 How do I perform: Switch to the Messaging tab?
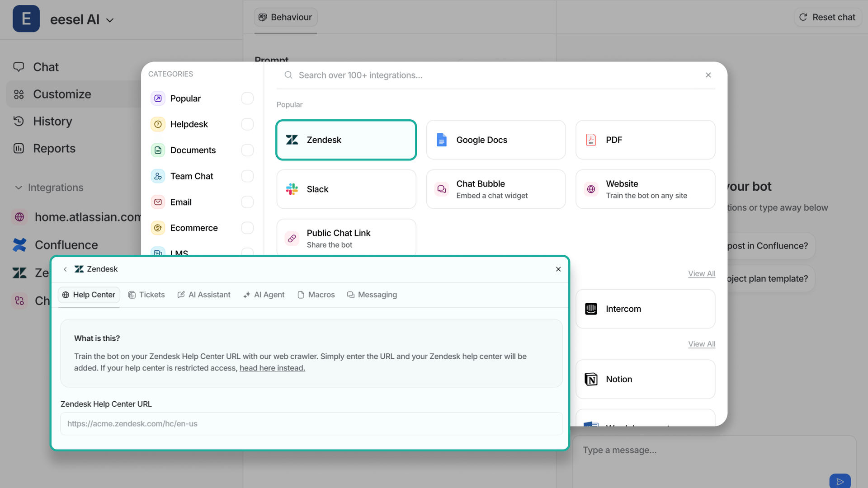[x=372, y=295]
